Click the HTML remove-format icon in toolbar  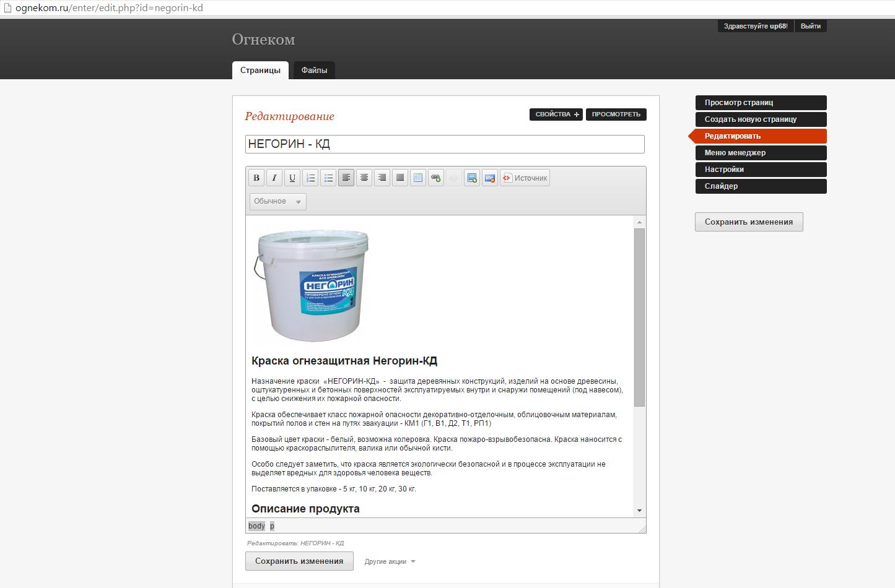click(490, 178)
